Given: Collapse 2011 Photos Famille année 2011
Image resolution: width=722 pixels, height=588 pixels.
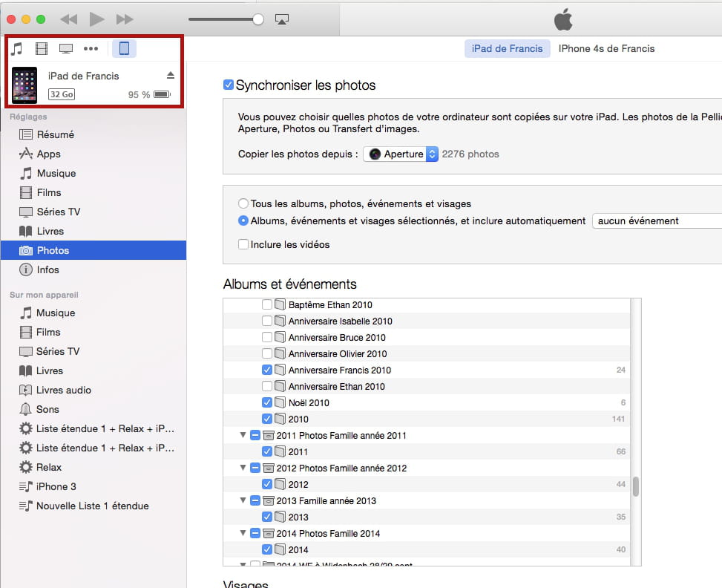Looking at the screenshot, I should [x=243, y=435].
